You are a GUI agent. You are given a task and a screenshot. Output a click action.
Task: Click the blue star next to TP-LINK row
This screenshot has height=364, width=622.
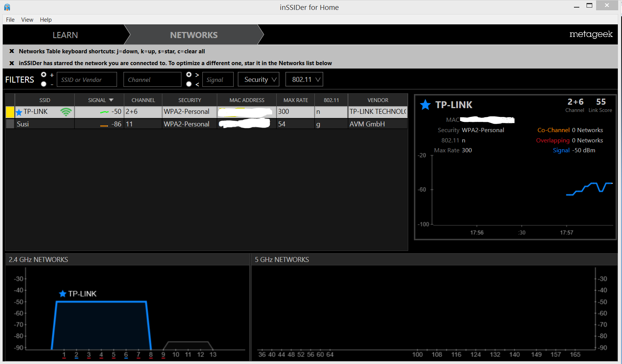coord(19,112)
